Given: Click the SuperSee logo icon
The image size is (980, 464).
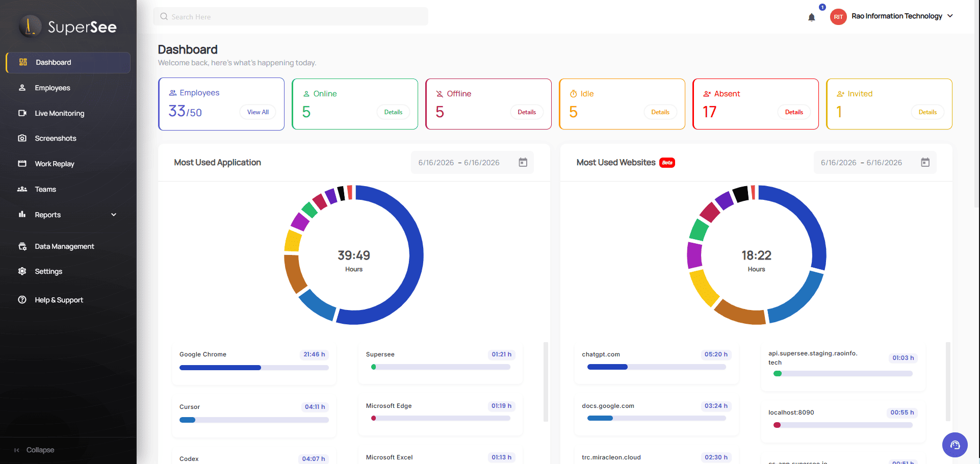Looking at the screenshot, I should 30,26.
